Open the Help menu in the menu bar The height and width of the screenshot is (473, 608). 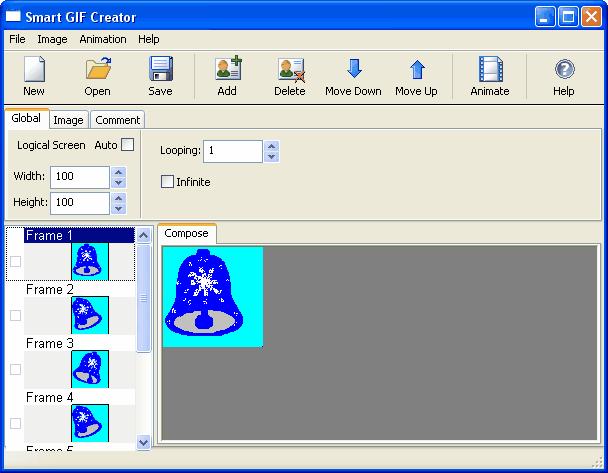[x=149, y=39]
